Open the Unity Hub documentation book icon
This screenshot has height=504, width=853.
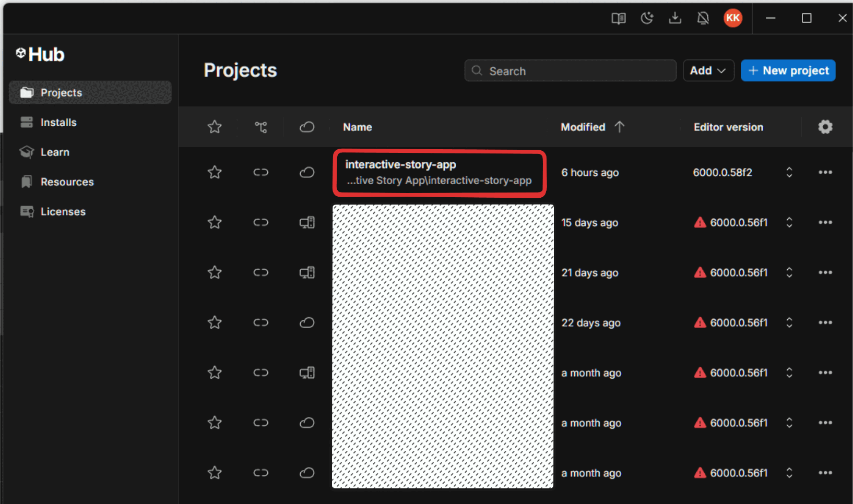pos(618,18)
